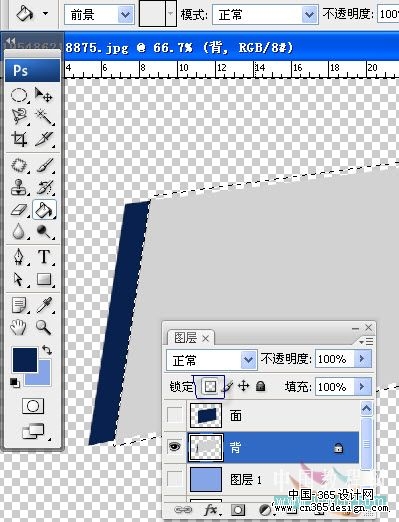Toggle lock transparent pixels in layers panel
Viewport: 399px width, 522px height.
(210, 386)
